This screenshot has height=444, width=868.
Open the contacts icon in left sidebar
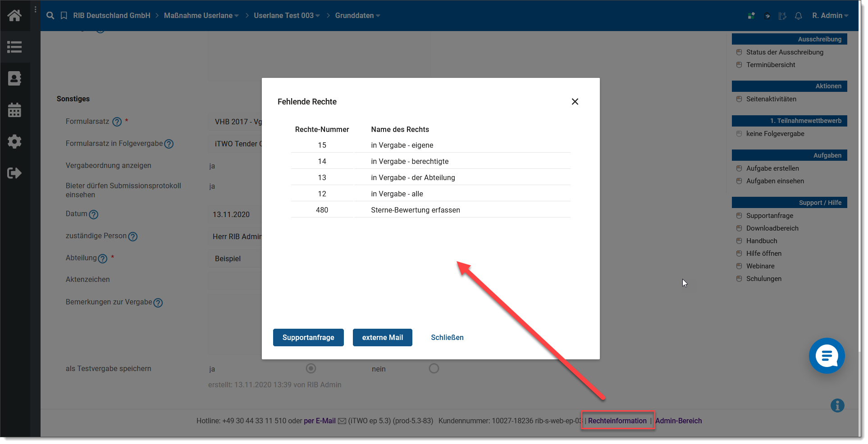click(14, 78)
